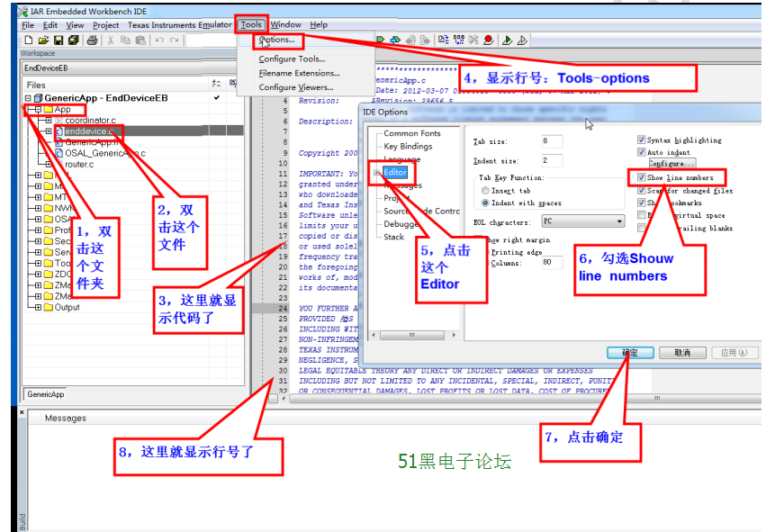The width and height of the screenshot is (766, 532).
Task: Enable Show line numbers checkbox
Action: click(642, 177)
